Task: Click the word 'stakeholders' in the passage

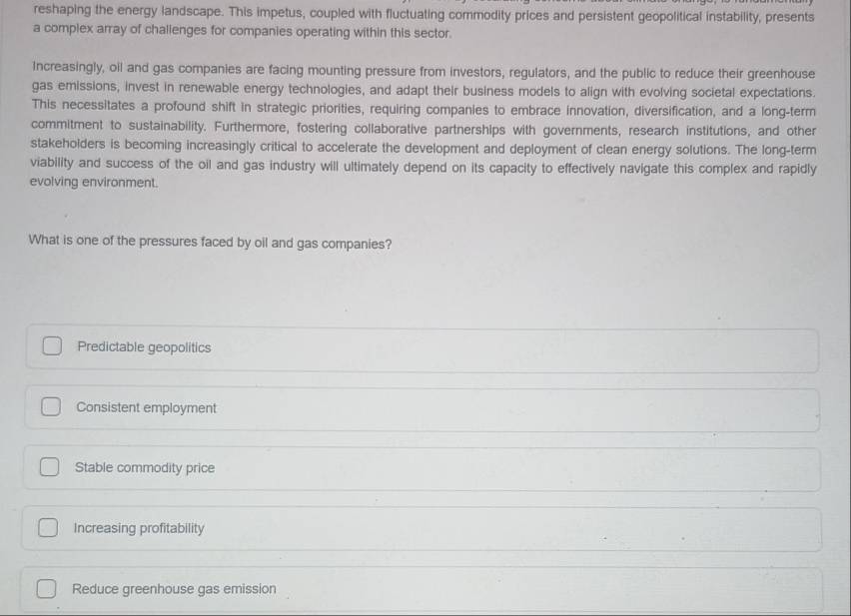Action: pyautogui.click(x=68, y=144)
